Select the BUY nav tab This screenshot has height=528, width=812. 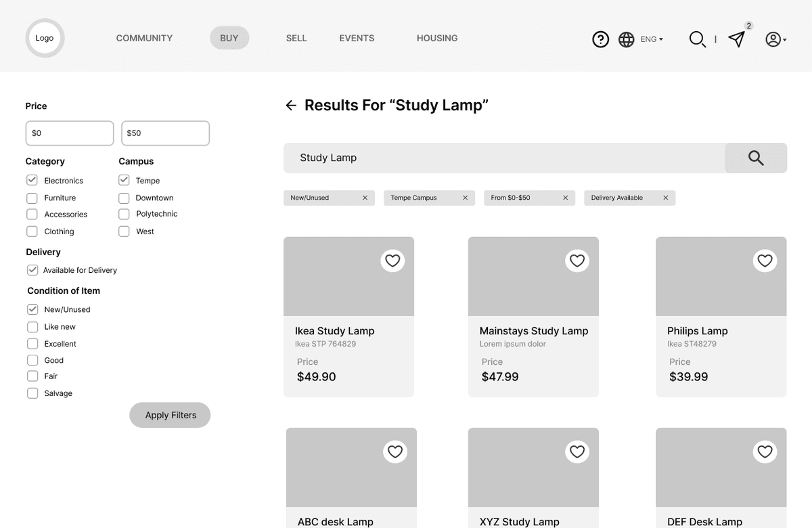(x=229, y=38)
